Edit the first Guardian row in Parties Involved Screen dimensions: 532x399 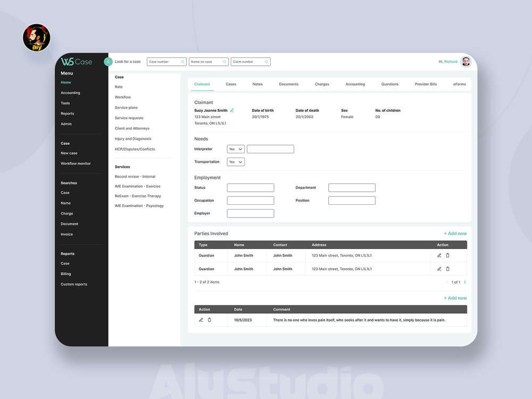439,255
